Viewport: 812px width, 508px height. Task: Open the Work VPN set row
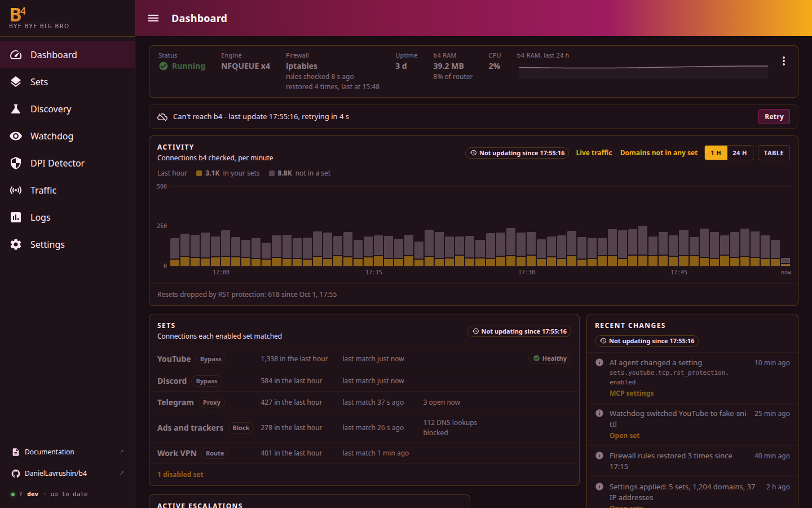pyautogui.click(x=364, y=453)
